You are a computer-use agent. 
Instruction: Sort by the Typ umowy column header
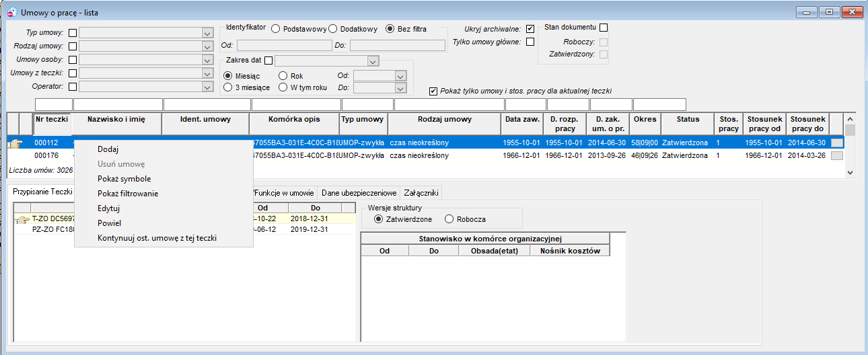tap(363, 124)
